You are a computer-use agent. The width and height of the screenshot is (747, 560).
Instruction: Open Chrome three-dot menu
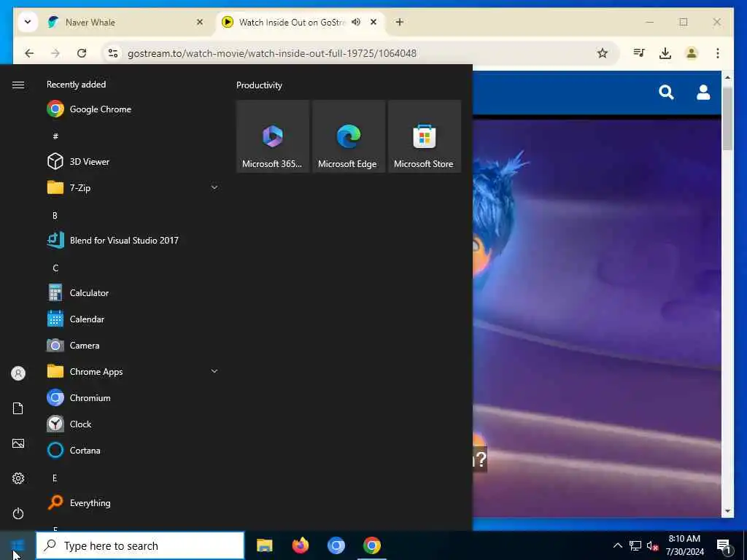[718, 52]
